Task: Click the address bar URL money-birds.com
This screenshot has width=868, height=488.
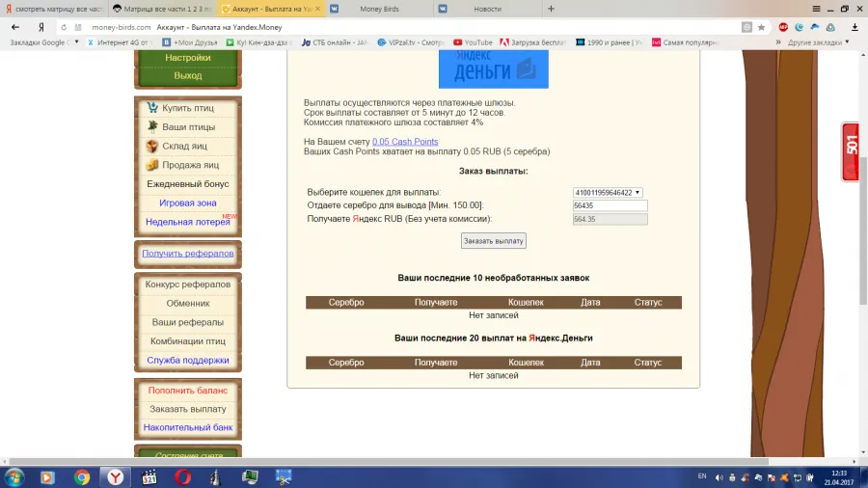Action: tap(122, 27)
